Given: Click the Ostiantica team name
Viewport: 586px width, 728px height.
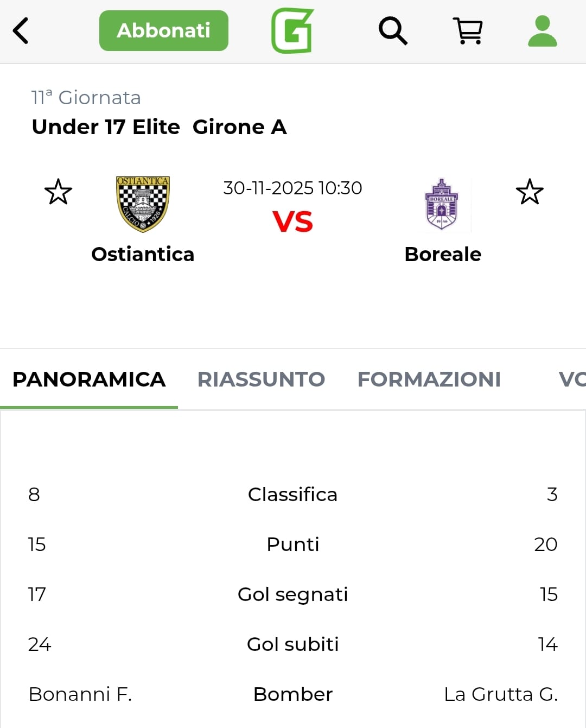Looking at the screenshot, I should (x=143, y=254).
